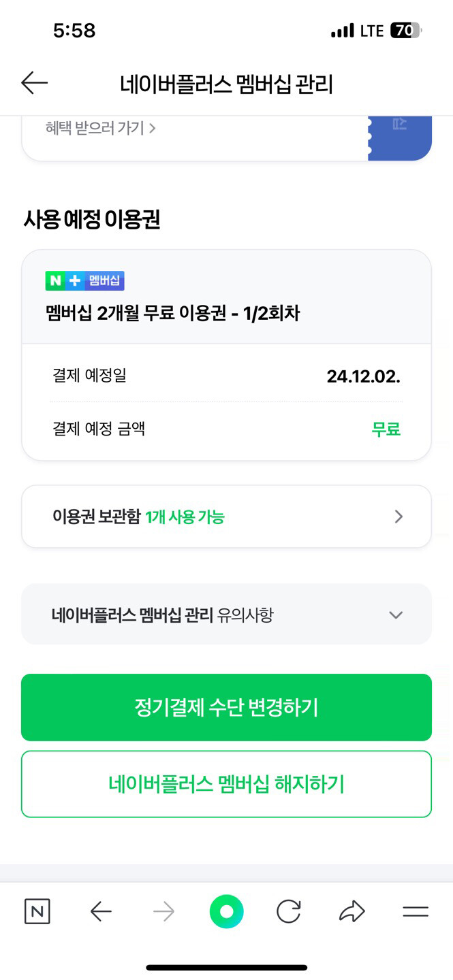Share the page using the share arrow icon
The height and width of the screenshot is (980, 453).
point(352,911)
